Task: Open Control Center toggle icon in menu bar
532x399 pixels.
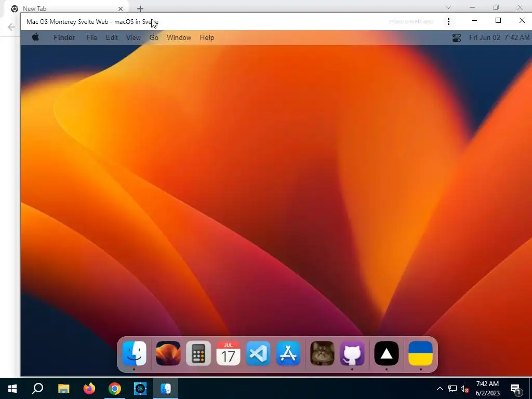Action: pos(457,37)
